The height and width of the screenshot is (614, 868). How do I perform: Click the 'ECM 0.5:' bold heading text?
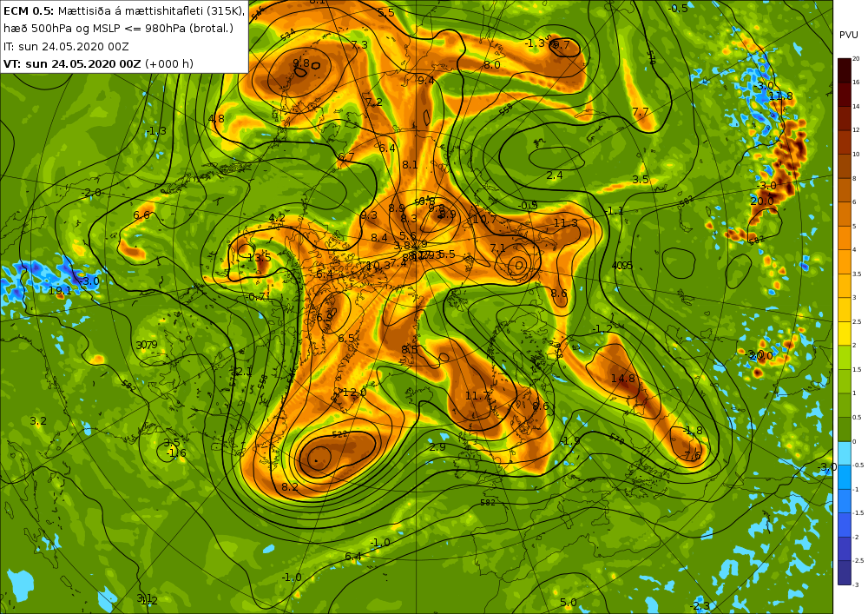pyautogui.click(x=29, y=10)
